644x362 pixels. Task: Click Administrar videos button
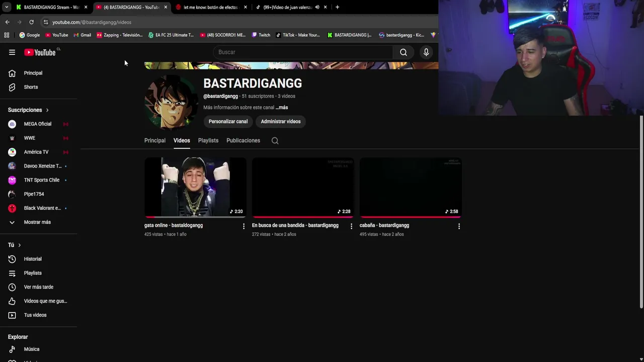pos(281,122)
